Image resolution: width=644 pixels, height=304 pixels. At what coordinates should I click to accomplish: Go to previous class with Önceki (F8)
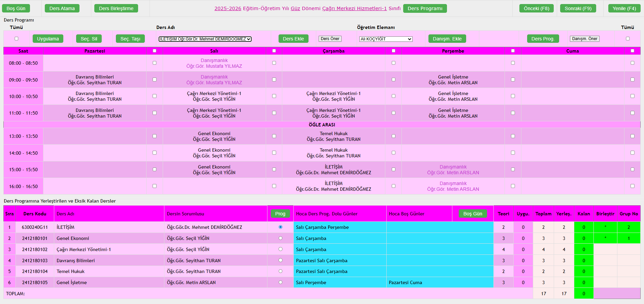click(x=536, y=8)
